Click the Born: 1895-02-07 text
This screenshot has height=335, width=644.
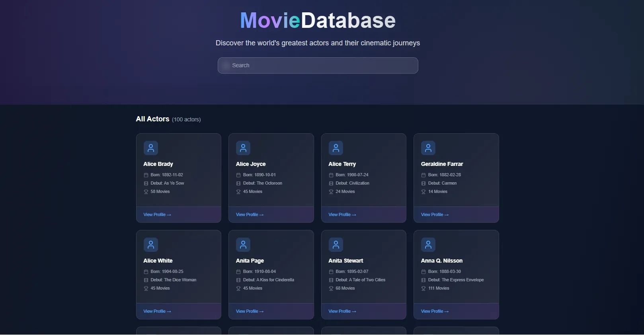pos(352,271)
